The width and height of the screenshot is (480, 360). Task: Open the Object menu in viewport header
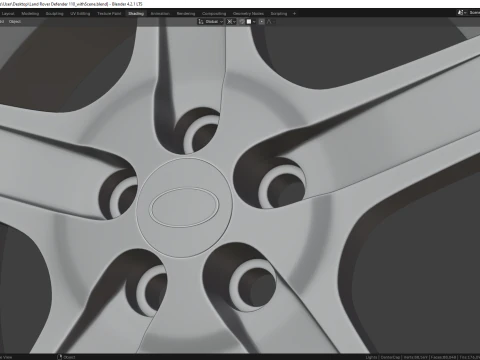(x=15, y=22)
